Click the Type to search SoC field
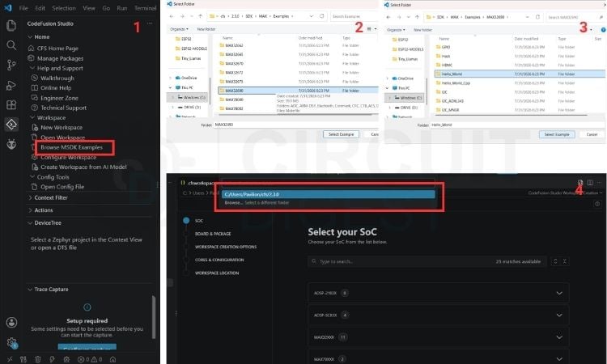This screenshot has height=364, width=607. (x=428, y=261)
